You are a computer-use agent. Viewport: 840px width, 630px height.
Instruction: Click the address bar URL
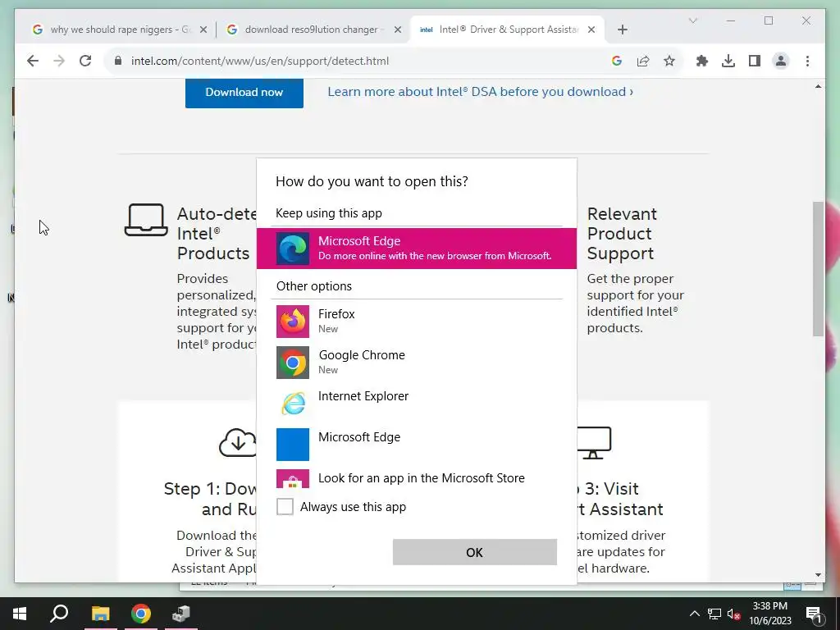coord(260,61)
